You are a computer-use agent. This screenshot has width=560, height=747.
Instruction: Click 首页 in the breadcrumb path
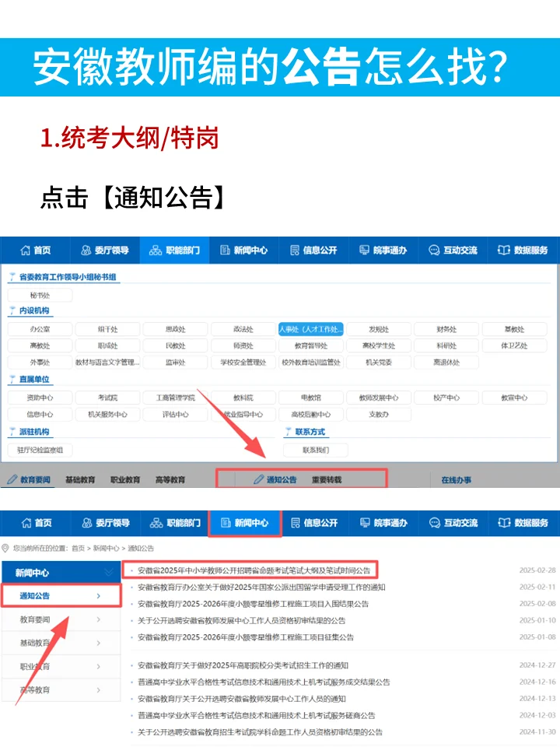pyautogui.click(x=78, y=549)
